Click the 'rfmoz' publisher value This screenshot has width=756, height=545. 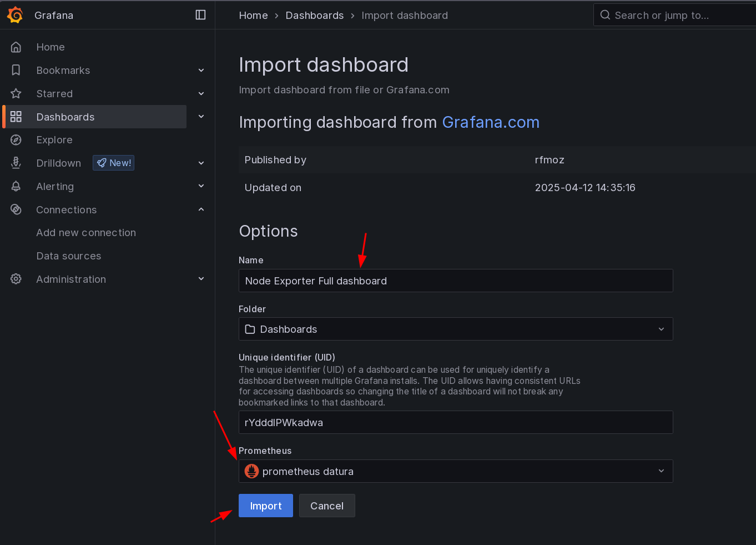click(550, 160)
